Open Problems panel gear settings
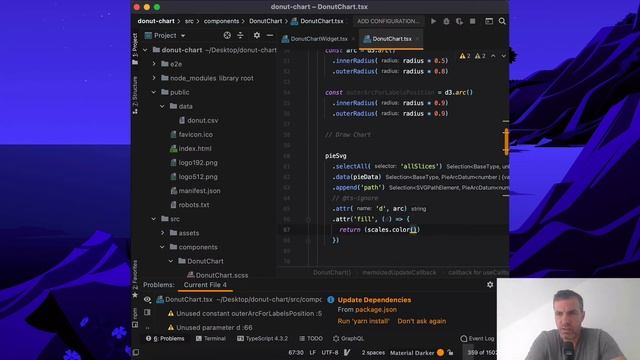 490,284
